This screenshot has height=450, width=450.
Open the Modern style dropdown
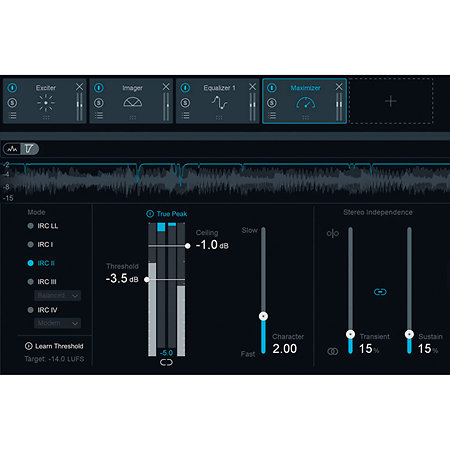57,323
